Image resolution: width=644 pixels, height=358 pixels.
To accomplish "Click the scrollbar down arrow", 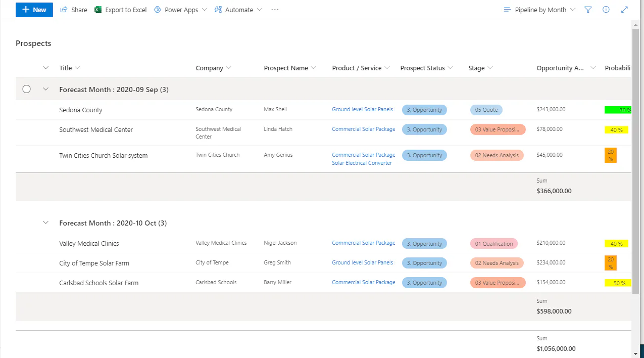I will (635, 354).
